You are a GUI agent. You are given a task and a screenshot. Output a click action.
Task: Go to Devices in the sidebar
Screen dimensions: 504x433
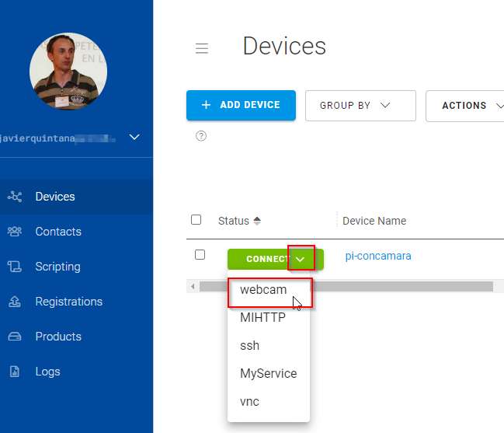[x=77, y=196]
